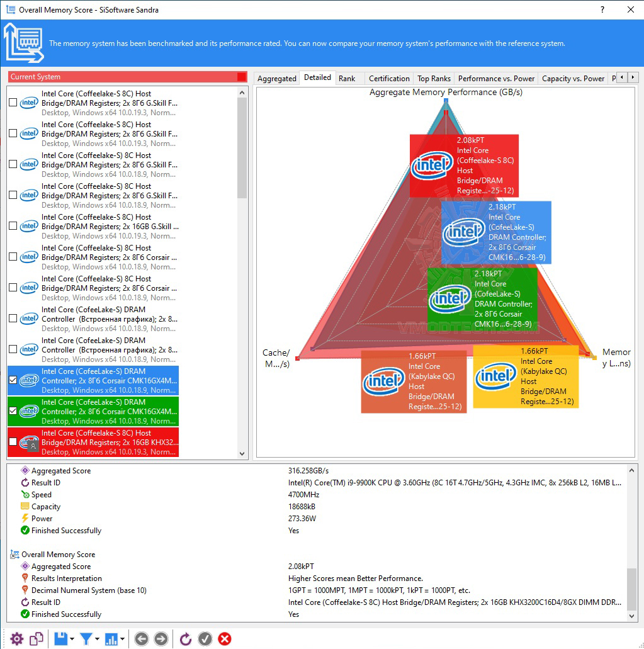Click the reference list scrollbar thumb
This screenshot has height=649, width=644.
[x=242, y=148]
